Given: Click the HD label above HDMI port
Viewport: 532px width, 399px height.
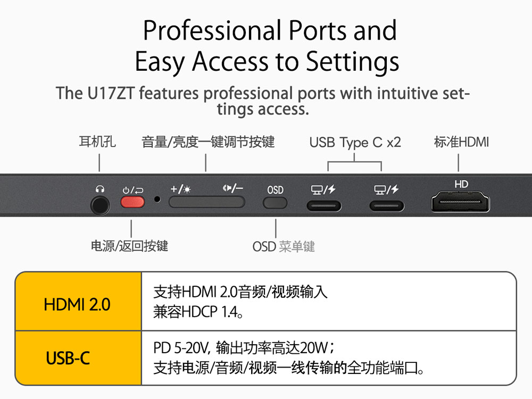Looking at the screenshot, I should point(461,184).
